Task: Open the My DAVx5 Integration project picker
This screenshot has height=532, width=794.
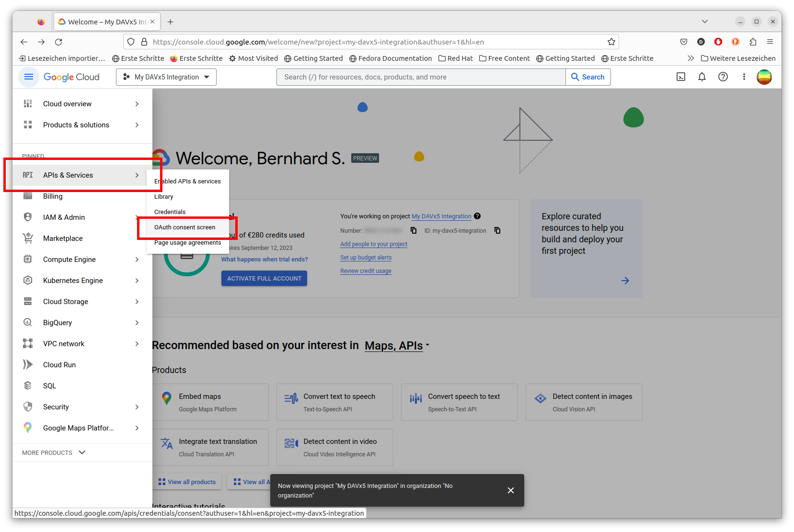Action: pos(166,77)
